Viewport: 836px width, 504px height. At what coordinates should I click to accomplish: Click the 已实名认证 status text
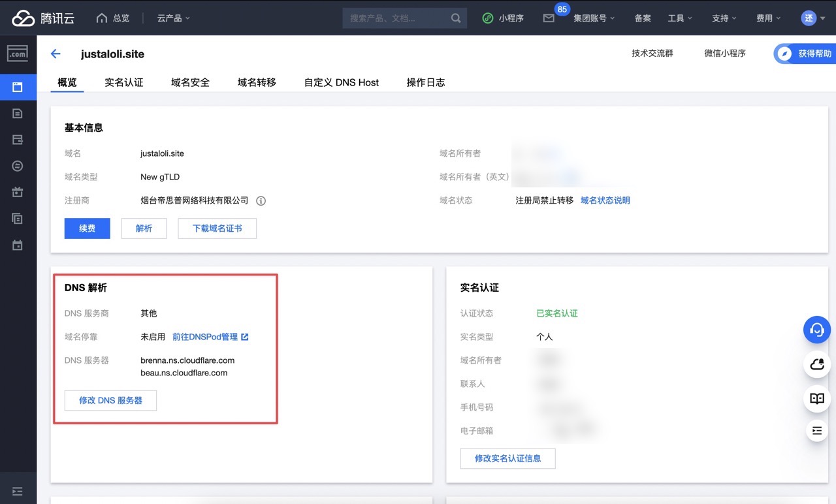click(557, 313)
